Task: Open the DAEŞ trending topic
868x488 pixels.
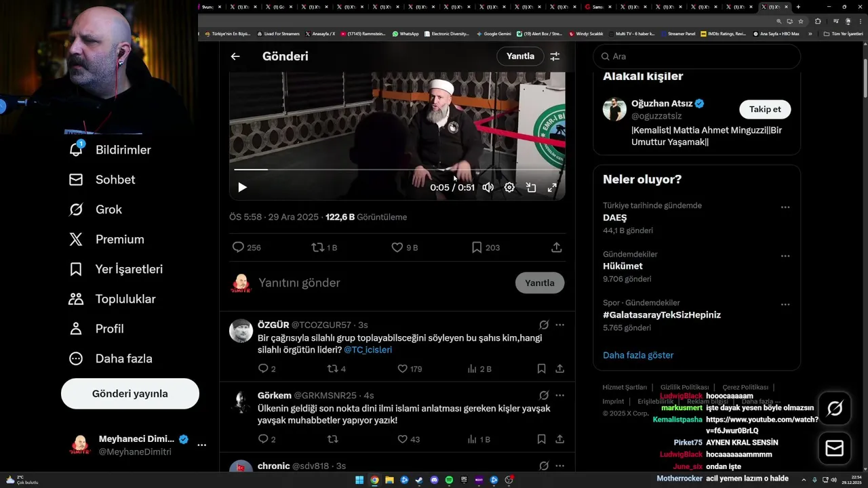Action: click(x=614, y=218)
